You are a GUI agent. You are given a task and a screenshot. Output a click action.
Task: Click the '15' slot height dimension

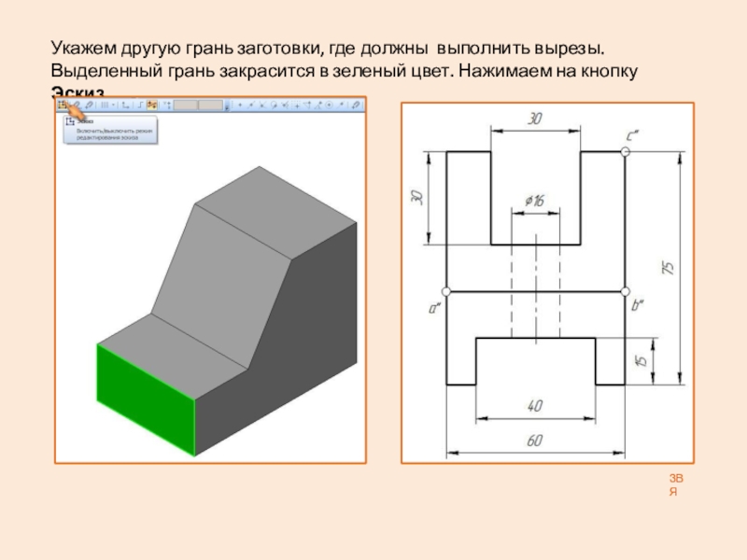pyautogui.click(x=641, y=360)
